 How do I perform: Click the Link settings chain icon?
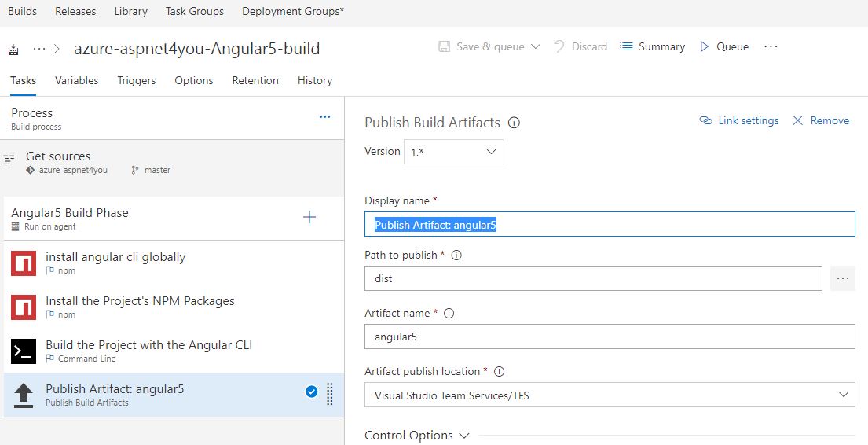(706, 120)
